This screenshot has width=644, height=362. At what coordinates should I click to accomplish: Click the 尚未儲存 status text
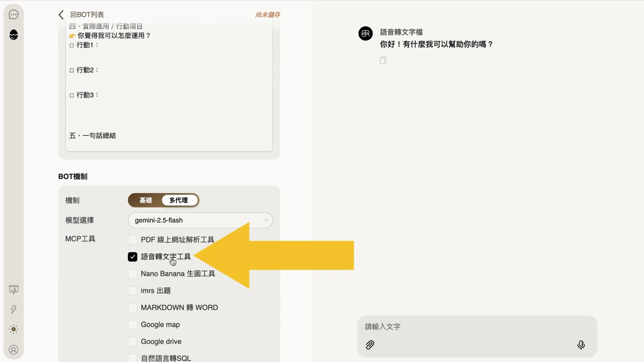click(x=268, y=15)
